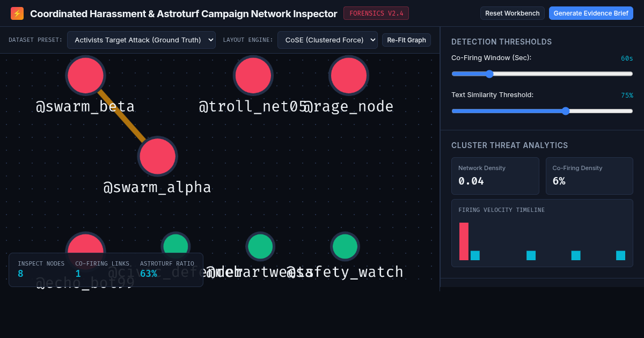Click the 60s window value

(x=627, y=58)
